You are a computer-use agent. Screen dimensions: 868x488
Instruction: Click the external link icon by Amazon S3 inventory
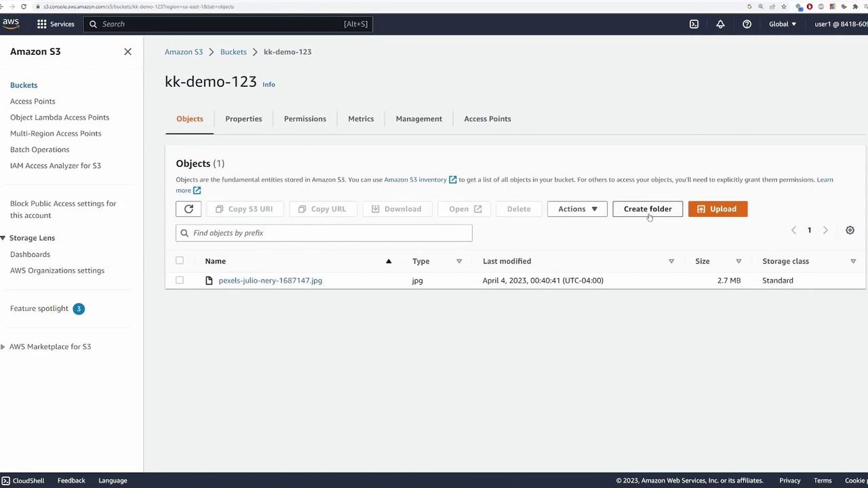[452, 180]
